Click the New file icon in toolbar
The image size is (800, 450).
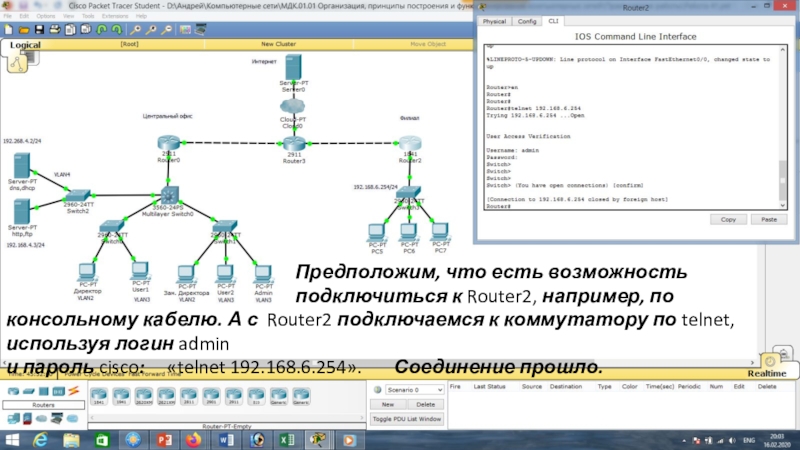(9, 30)
